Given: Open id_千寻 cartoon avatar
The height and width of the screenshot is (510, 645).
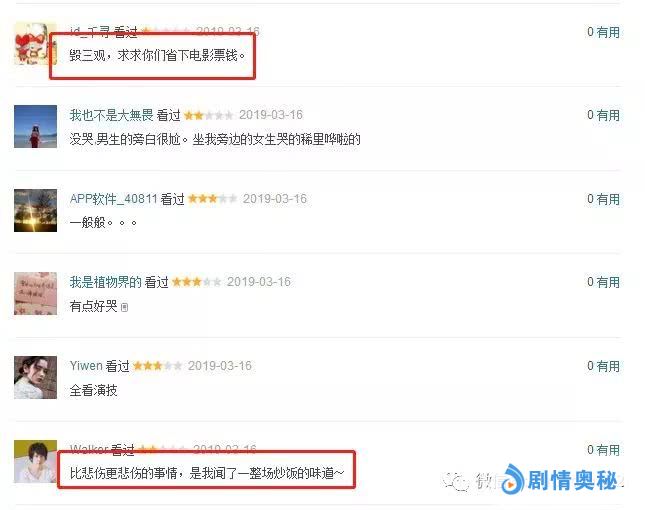Looking at the screenshot, I should pos(35,44).
